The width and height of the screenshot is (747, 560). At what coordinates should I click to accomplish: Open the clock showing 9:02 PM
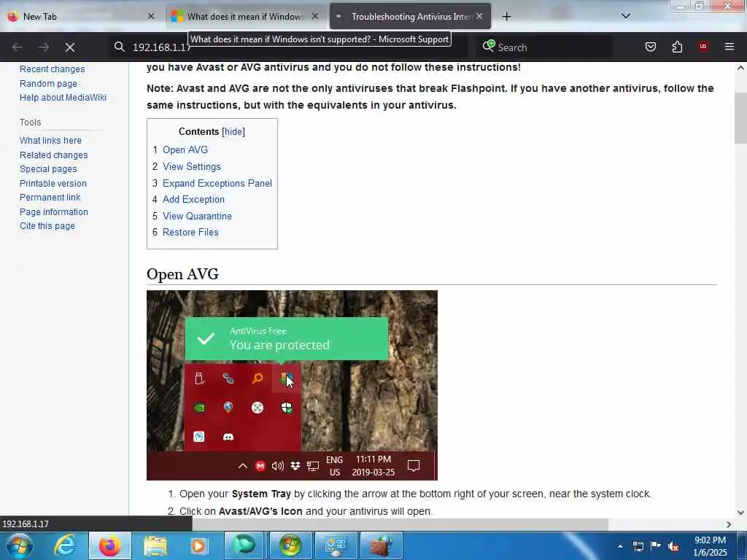[x=710, y=546]
